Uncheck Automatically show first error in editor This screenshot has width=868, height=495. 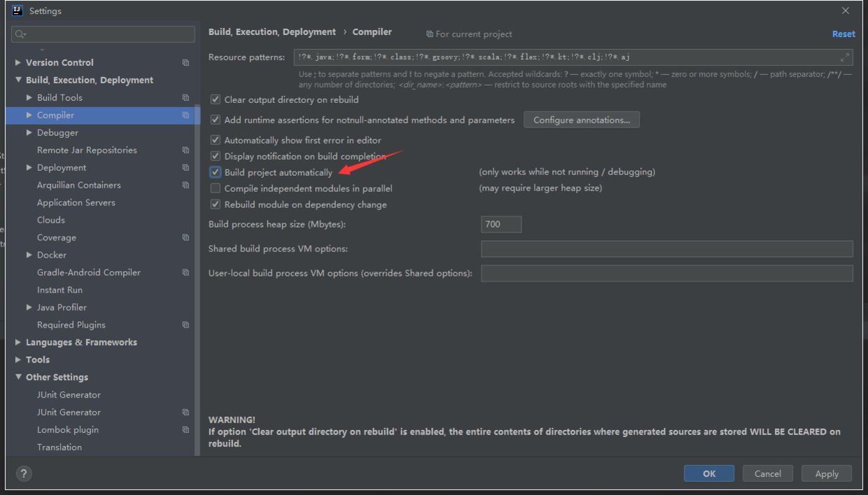click(216, 141)
